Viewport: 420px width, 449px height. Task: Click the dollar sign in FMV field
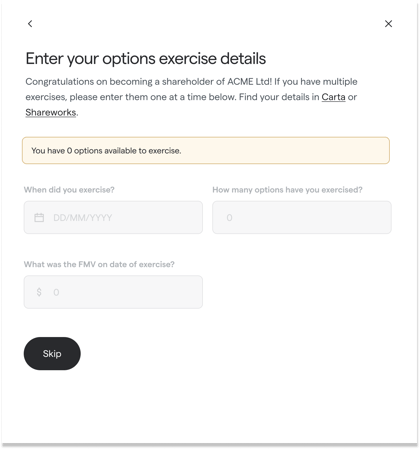(x=39, y=292)
